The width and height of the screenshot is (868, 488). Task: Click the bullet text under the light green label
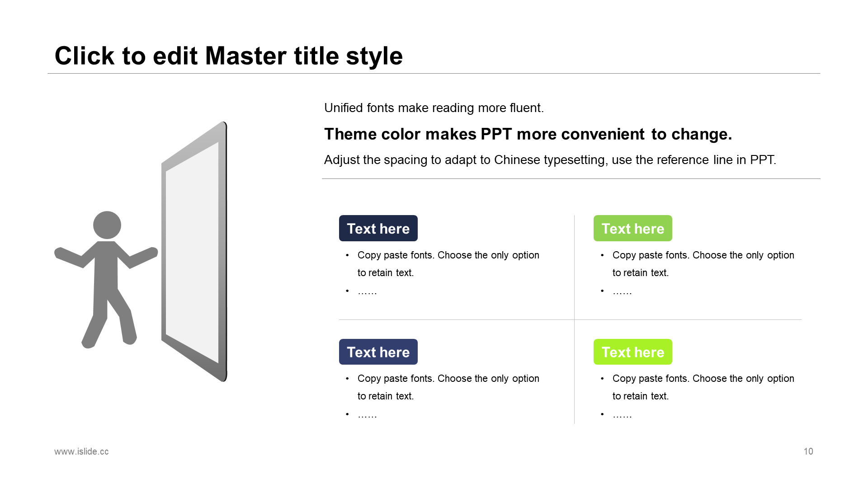703,264
